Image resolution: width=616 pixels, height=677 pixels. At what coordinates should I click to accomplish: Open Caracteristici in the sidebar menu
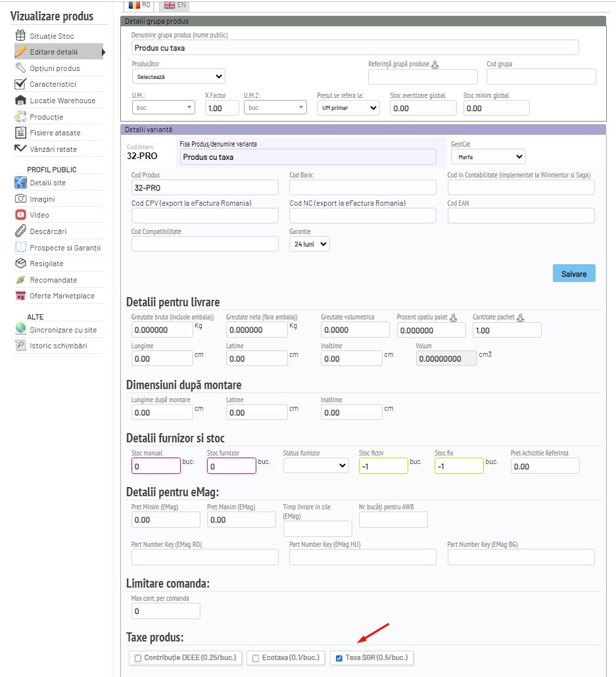point(53,84)
